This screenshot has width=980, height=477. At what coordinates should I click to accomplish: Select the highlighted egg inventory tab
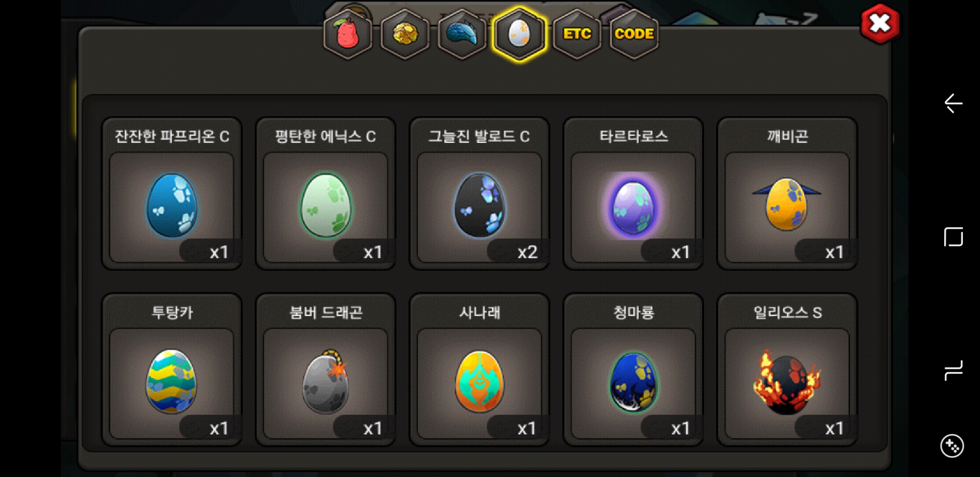tap(519, 34)
